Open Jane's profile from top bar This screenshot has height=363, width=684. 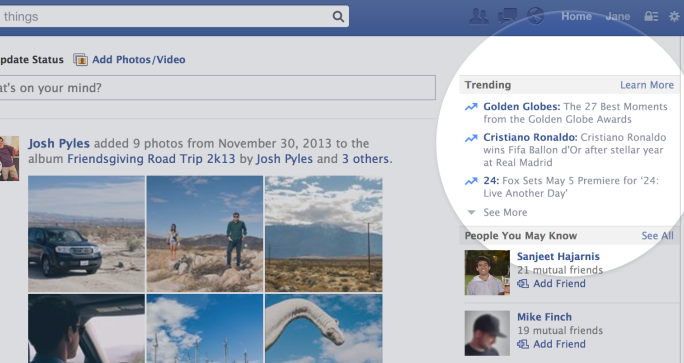tap(618, 17)
